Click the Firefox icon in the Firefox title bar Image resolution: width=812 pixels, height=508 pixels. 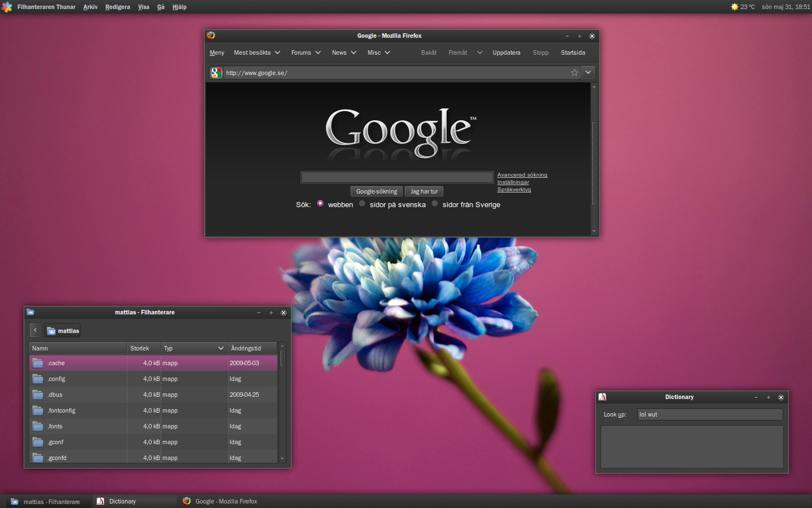211,35
